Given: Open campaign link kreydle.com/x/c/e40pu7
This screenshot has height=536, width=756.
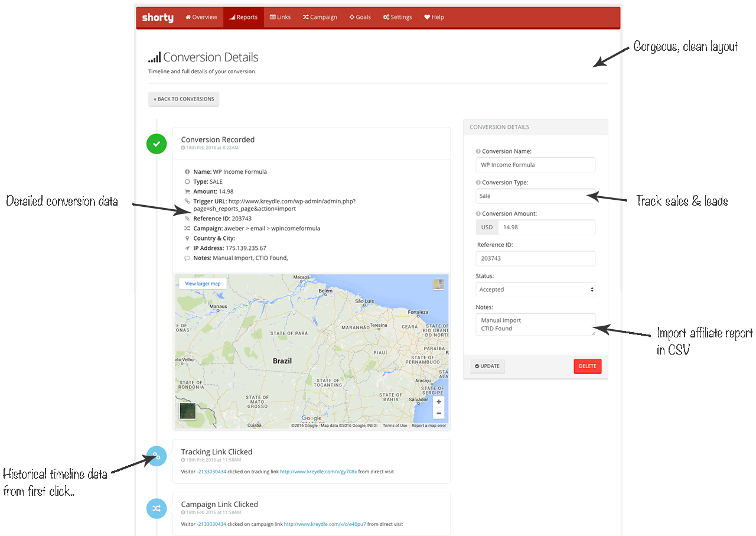Looking at the screenshot, I should (x=325, y=524).
